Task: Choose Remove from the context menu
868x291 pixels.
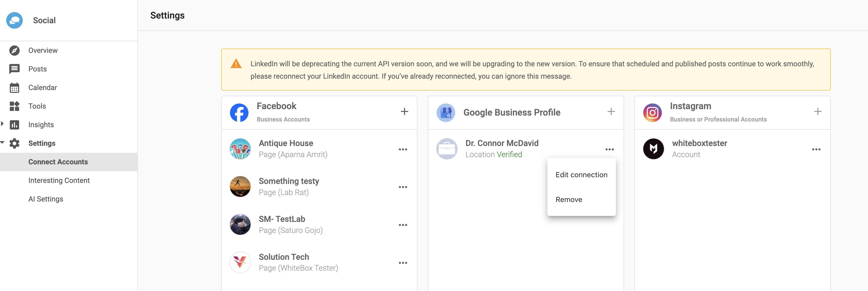Action: tap(569, 200)
